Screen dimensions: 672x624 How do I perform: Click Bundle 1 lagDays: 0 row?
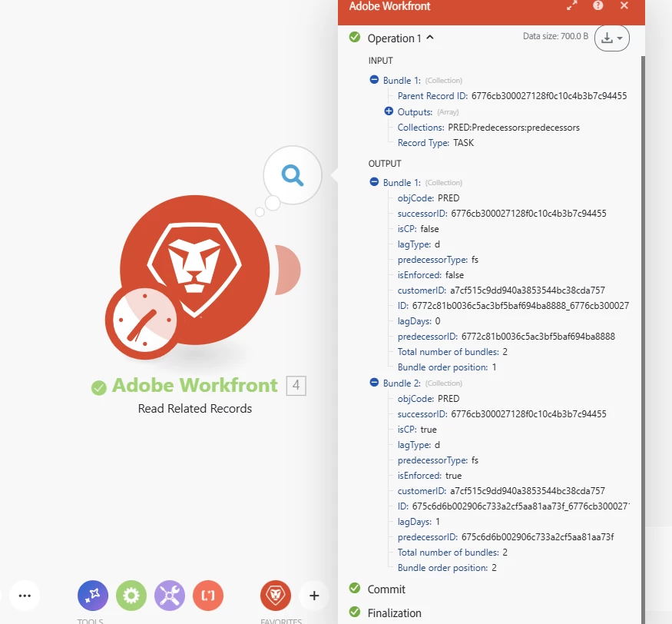[x=419, y=321]
